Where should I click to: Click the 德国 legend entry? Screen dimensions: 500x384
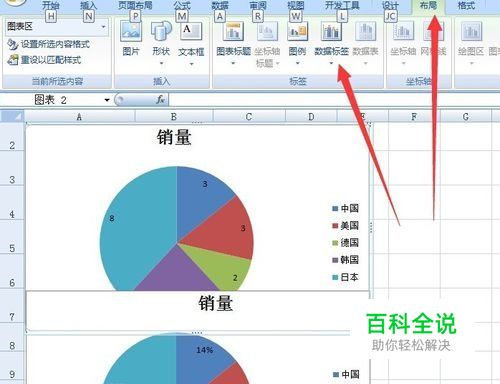coord(346,243)
